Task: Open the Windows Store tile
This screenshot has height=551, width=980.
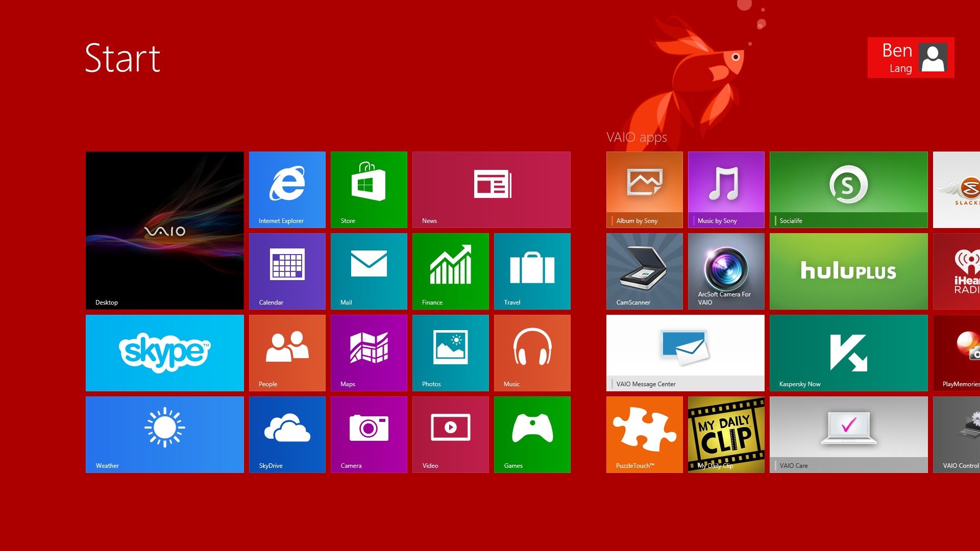Action: coord(369,190)
